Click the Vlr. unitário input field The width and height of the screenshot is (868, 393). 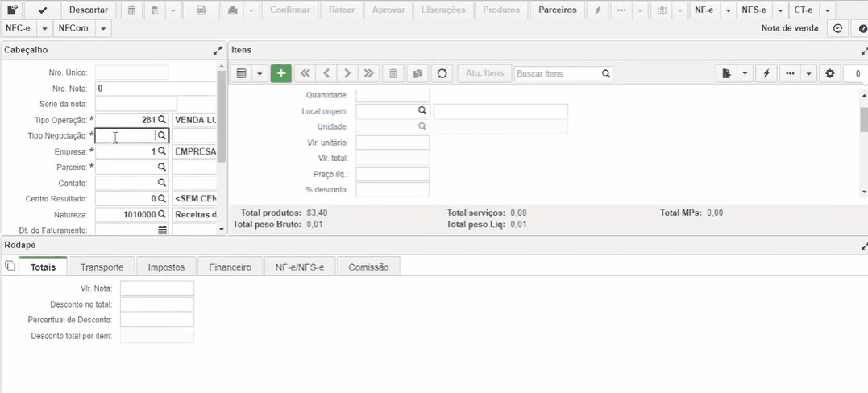tap(392, 143)
